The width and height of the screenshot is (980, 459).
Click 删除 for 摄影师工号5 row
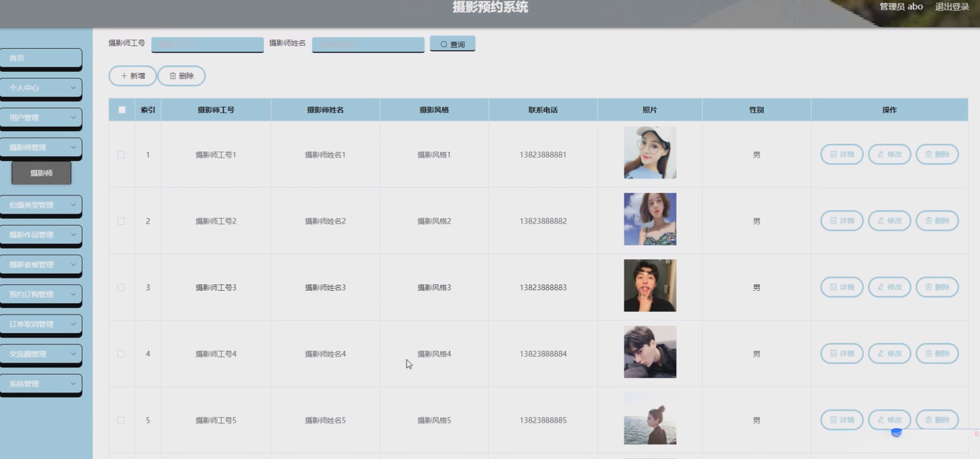coord(937,419)
